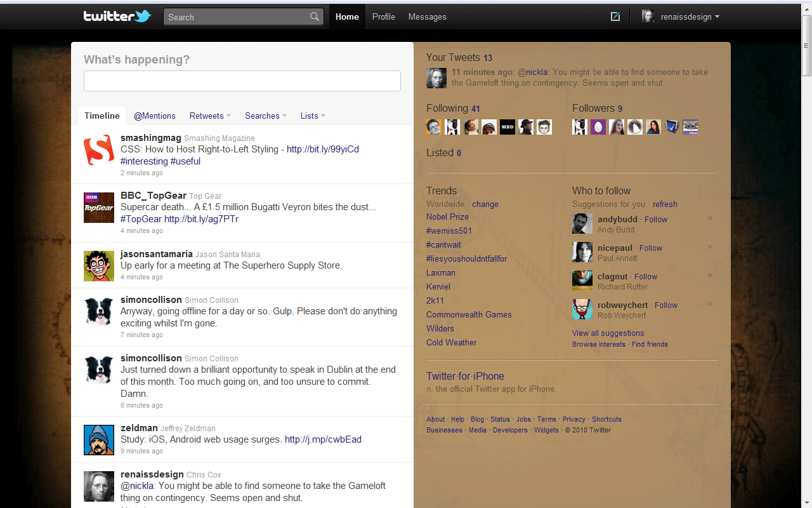Dismiss the andybudd follow suggestion
The height and width of the screenshot is (508, 812).
pos(710,218)
